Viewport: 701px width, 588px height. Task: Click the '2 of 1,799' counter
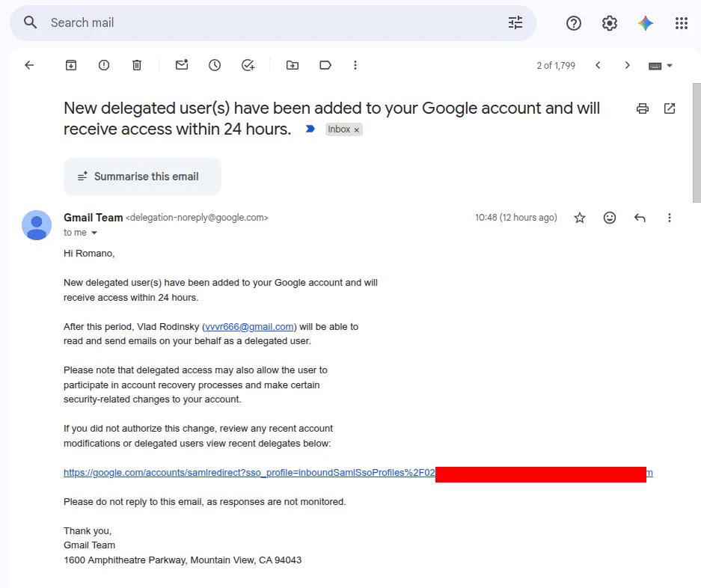pyautogui.click(x=556, y=66)
